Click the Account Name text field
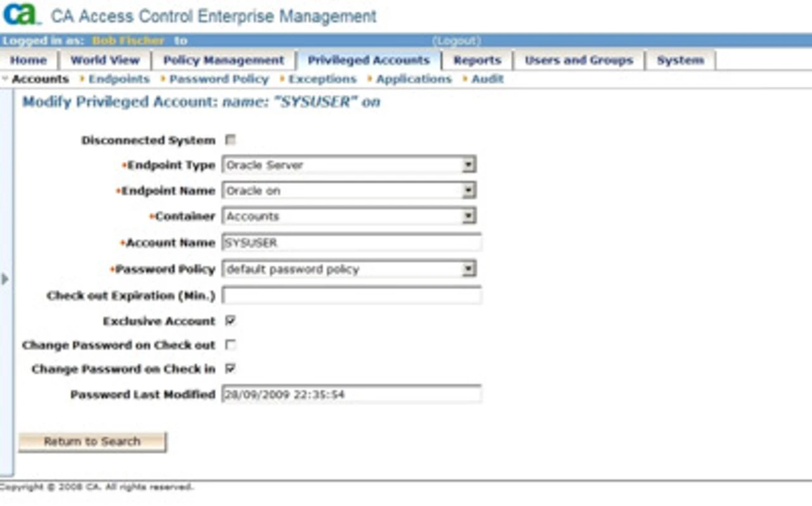 click(x=351, y=243)
